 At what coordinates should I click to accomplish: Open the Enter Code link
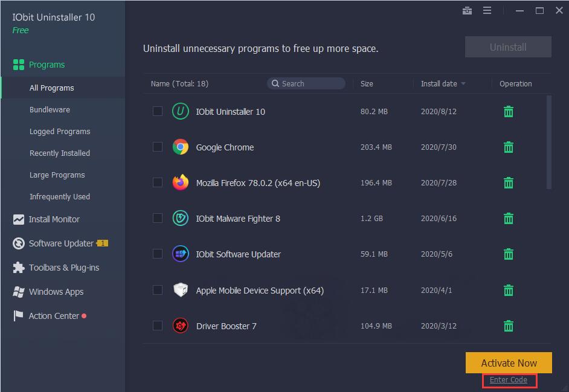pos(509,380)
